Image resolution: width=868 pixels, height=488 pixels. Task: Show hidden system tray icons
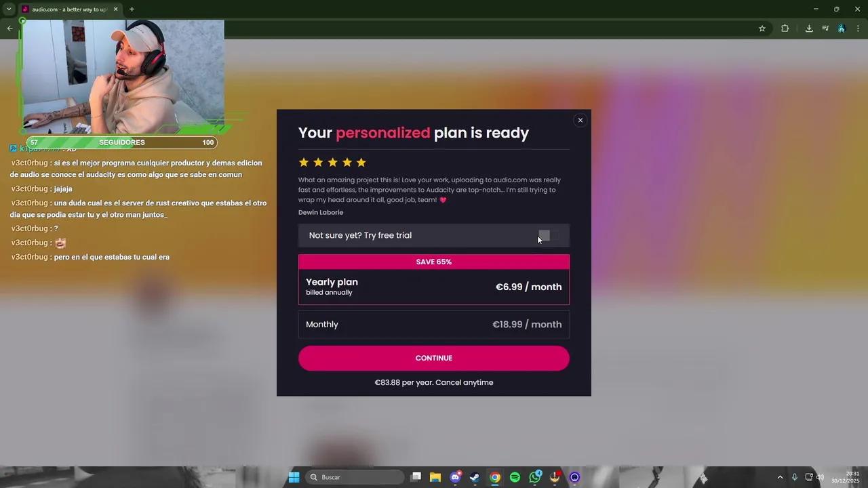click(x=780, y=477)
